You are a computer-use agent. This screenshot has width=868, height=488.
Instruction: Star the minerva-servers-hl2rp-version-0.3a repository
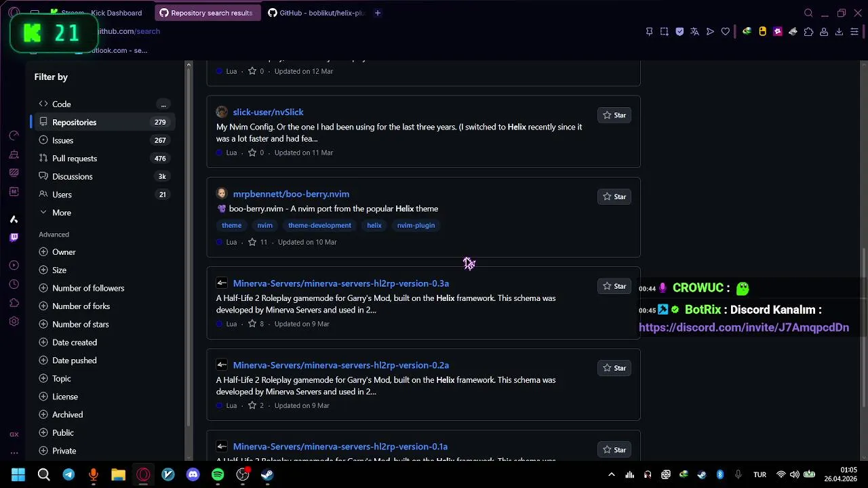tap(614, 286)
